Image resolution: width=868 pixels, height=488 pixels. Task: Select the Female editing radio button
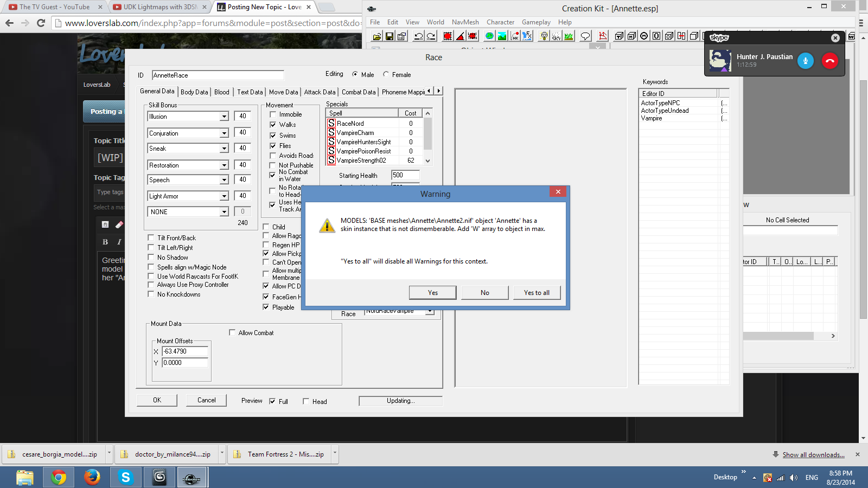(x=386, y=74)
